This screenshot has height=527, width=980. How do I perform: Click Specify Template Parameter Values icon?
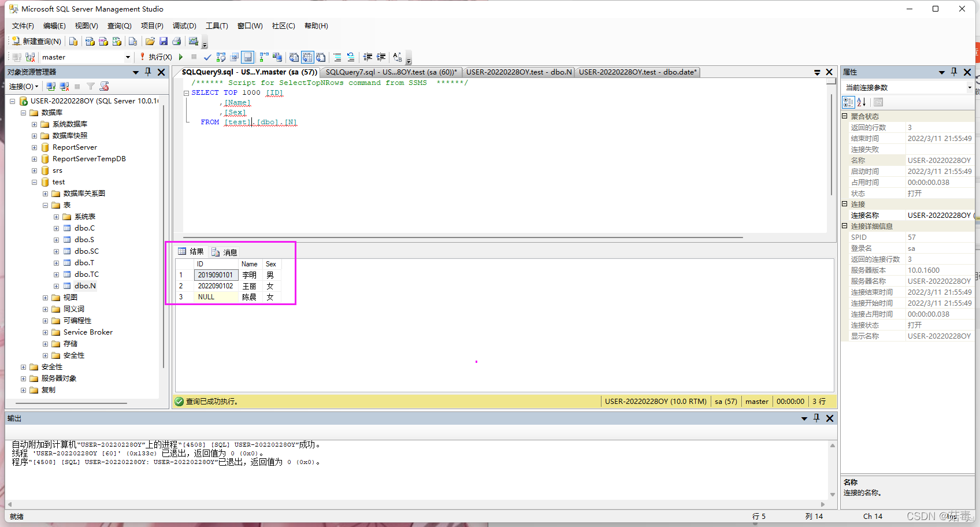coord(398,57)
